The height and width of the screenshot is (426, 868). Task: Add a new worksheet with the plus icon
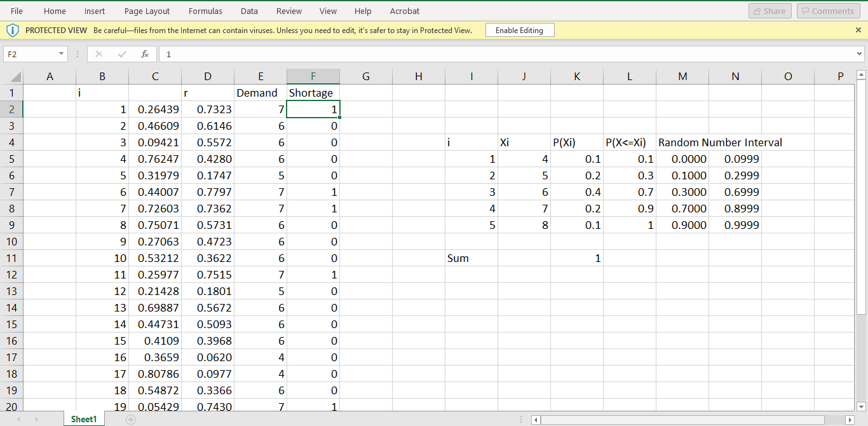click(130, 420)
